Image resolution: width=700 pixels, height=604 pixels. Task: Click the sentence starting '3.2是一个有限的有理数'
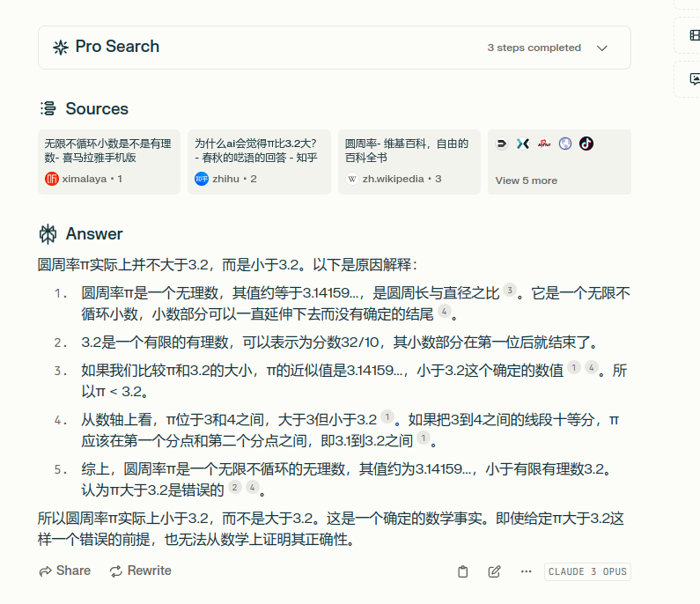coord(339,343)
